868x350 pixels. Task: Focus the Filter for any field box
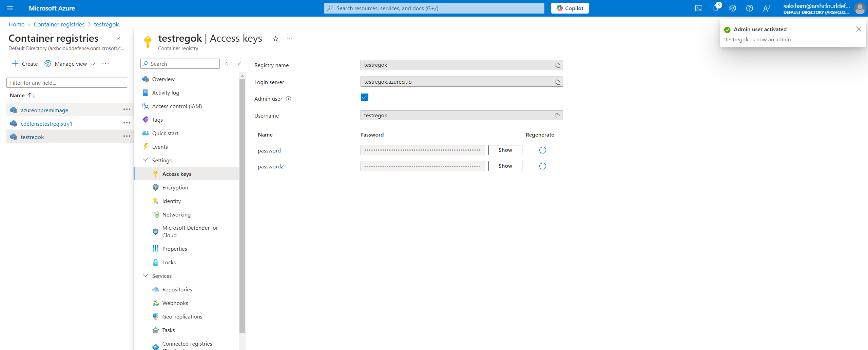point(67,83)
